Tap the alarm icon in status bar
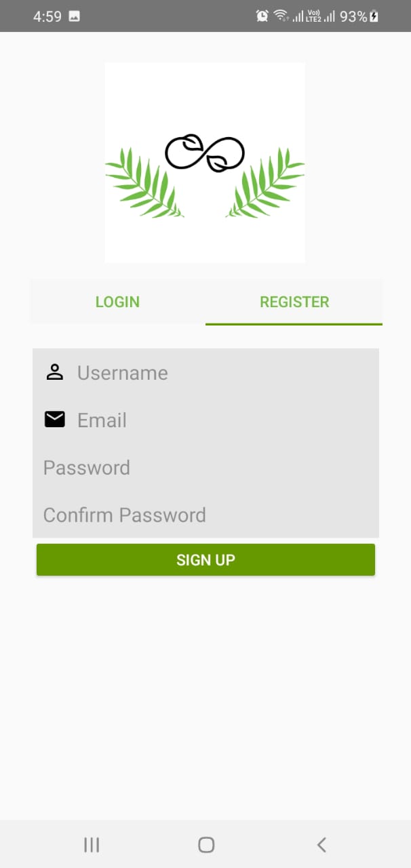Screen dimensions: 411x868 (262, 16)
